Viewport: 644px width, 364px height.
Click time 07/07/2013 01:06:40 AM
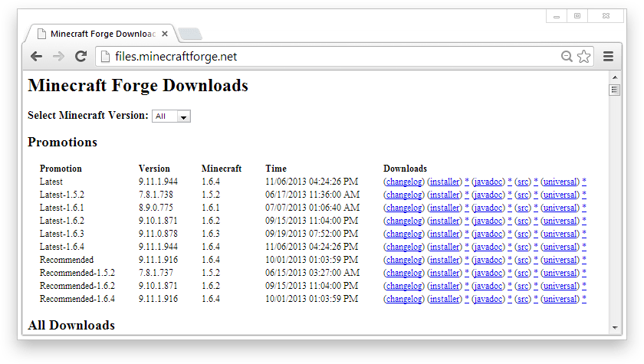[x=312, y=208]
